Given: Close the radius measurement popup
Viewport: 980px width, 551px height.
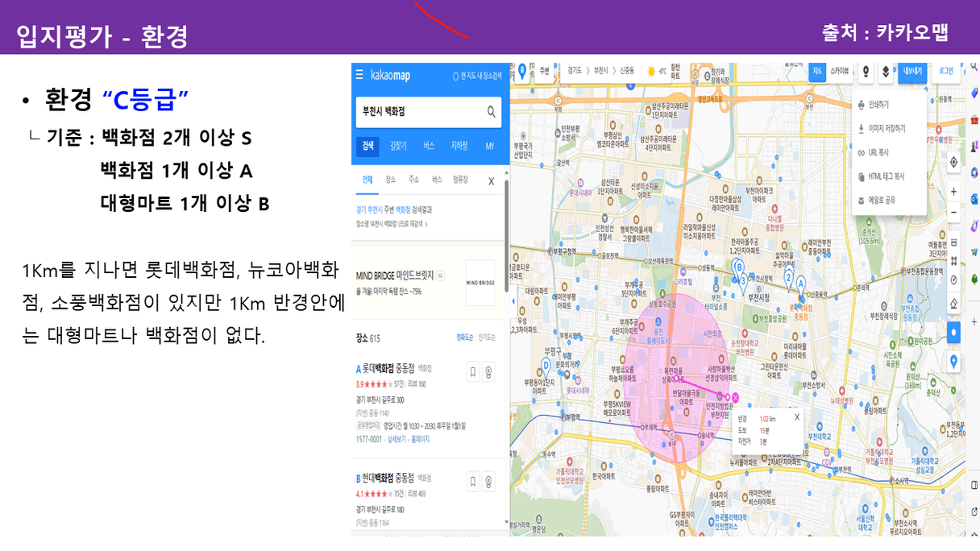Looking at the screenshot, I should 797,417.
